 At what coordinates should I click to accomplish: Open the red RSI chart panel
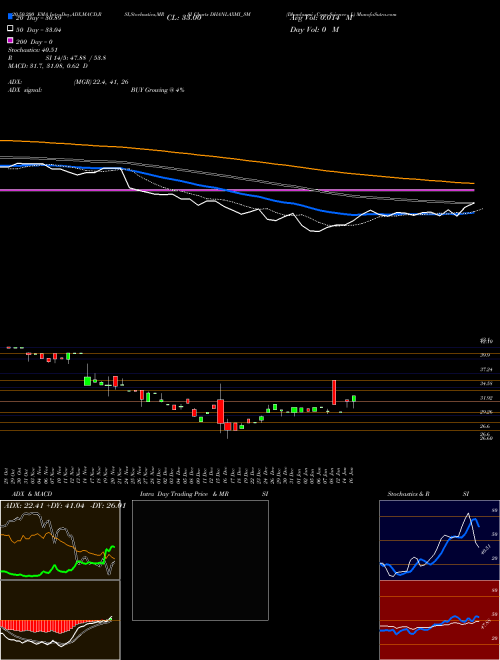[439, 620]
